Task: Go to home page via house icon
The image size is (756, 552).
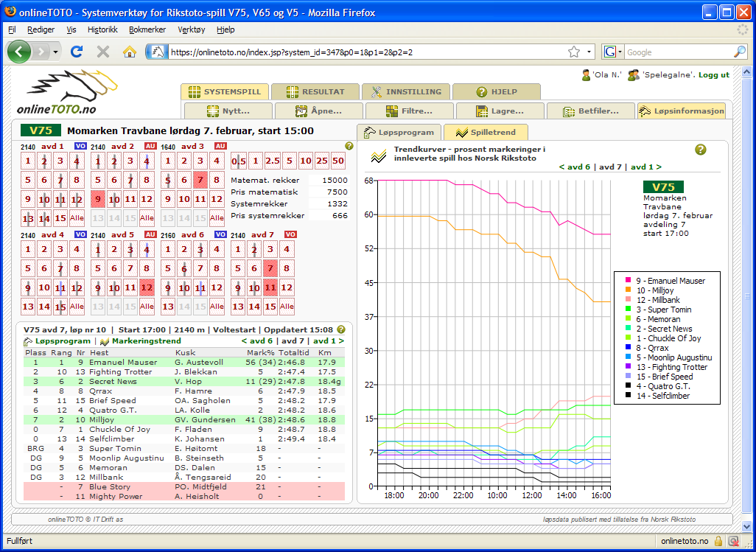Action: point(129,52)
